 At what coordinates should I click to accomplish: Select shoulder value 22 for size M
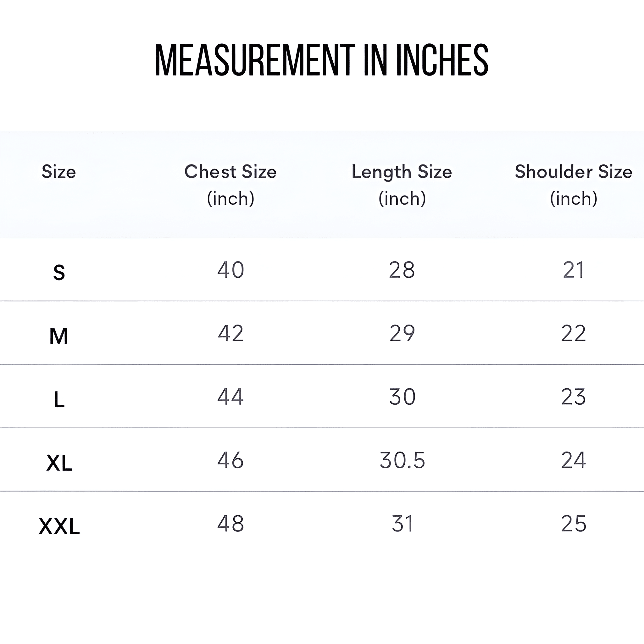[x=573, y=333]
